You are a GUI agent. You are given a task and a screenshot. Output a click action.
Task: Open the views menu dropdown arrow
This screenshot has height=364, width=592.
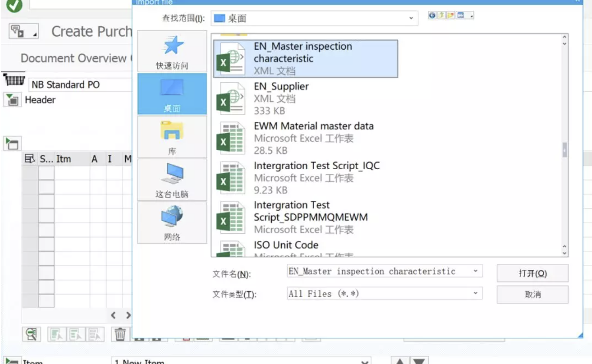471,16
